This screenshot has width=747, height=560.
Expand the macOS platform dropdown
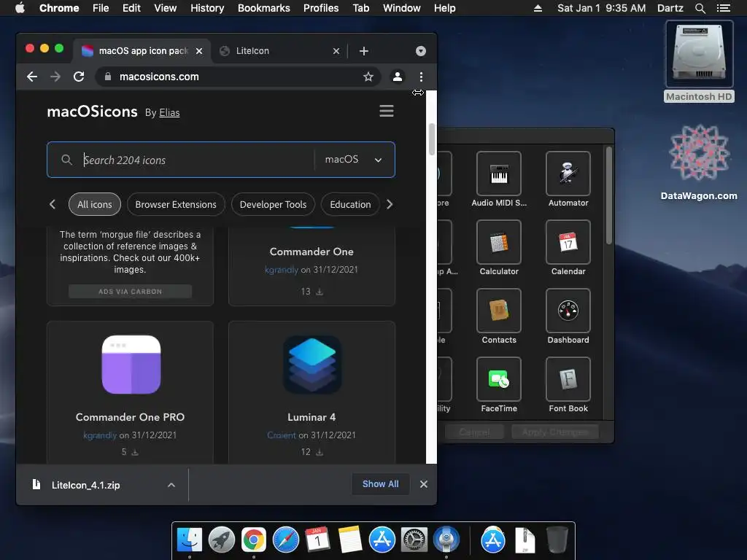(354, 160)
